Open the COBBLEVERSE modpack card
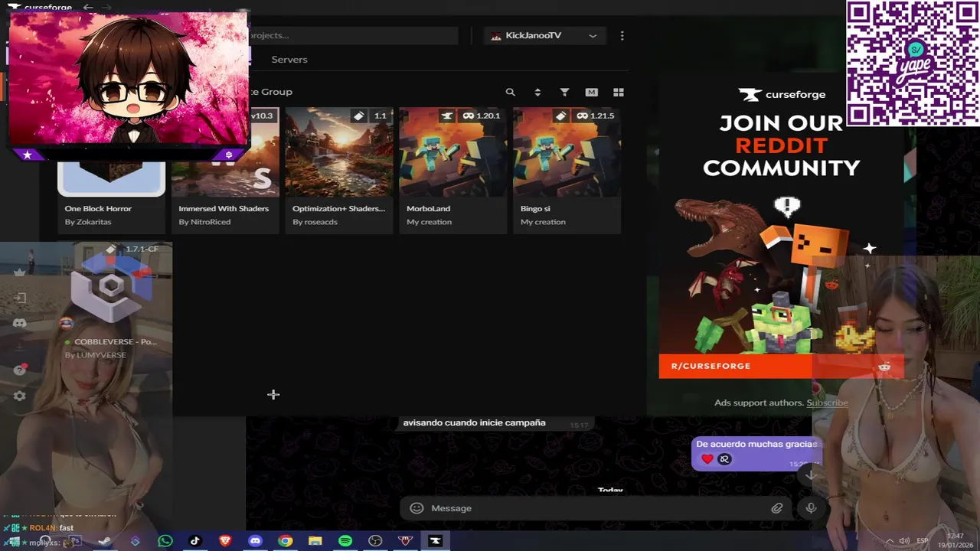980x551 pixels. coord(111,302)
